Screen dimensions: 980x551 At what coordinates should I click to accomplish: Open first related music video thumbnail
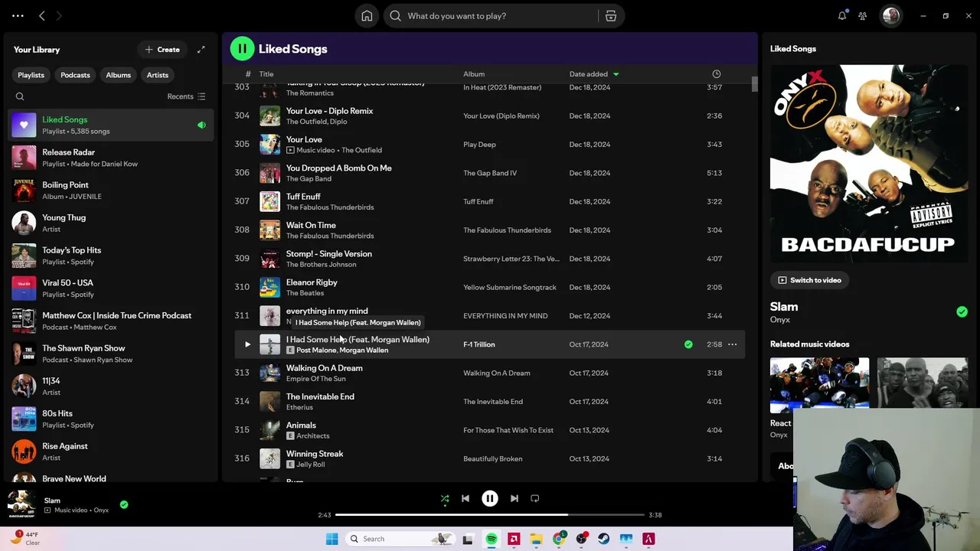(819, 385)
